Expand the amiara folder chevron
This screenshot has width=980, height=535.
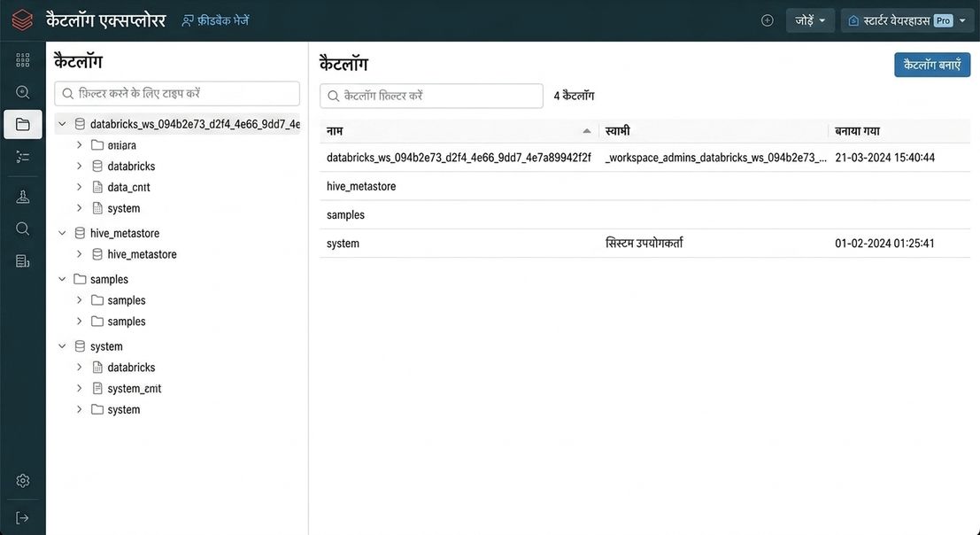80,145
